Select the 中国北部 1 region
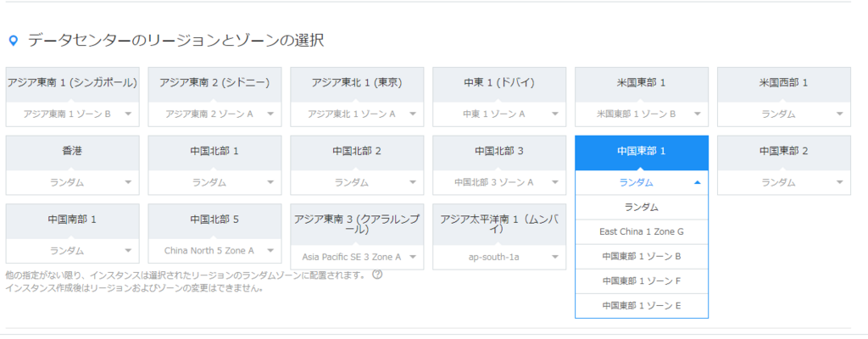Viewport: 868px width, 339px height. pos(214,152)
